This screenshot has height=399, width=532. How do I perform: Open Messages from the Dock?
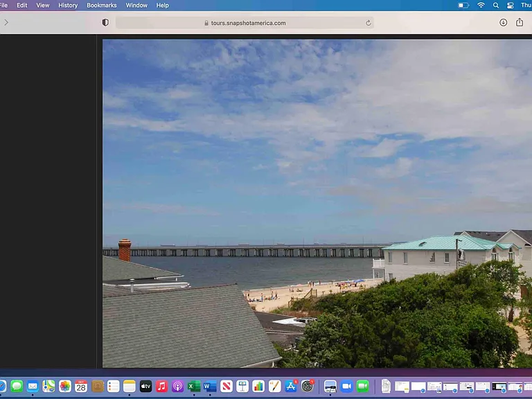click(17, 386)
